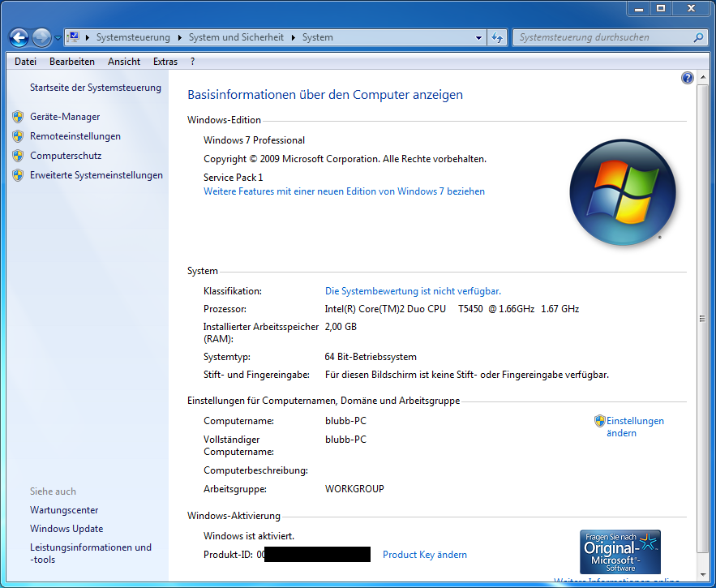Viewport: 716px width, 588px height.
Task: Open the address bar history dropdown
Action: tap(478, 38)
